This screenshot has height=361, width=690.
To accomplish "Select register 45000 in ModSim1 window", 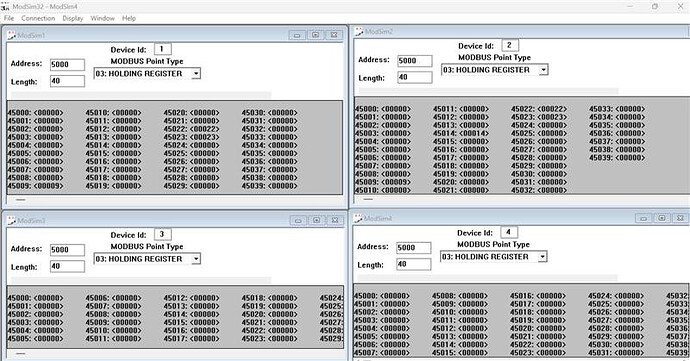I will click(x=35, y=113).
